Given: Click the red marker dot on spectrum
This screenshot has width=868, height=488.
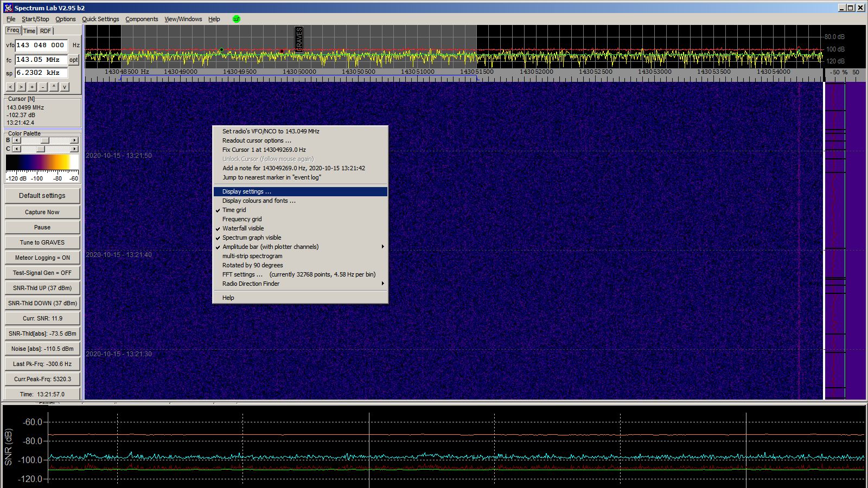Looking at the screenshot, I should pyautogui.click(x=282, y=51).
